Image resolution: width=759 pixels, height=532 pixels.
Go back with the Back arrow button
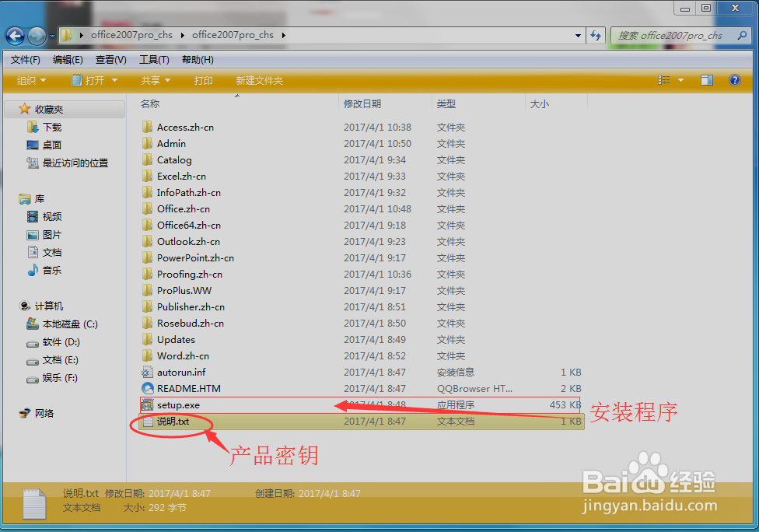16,35
